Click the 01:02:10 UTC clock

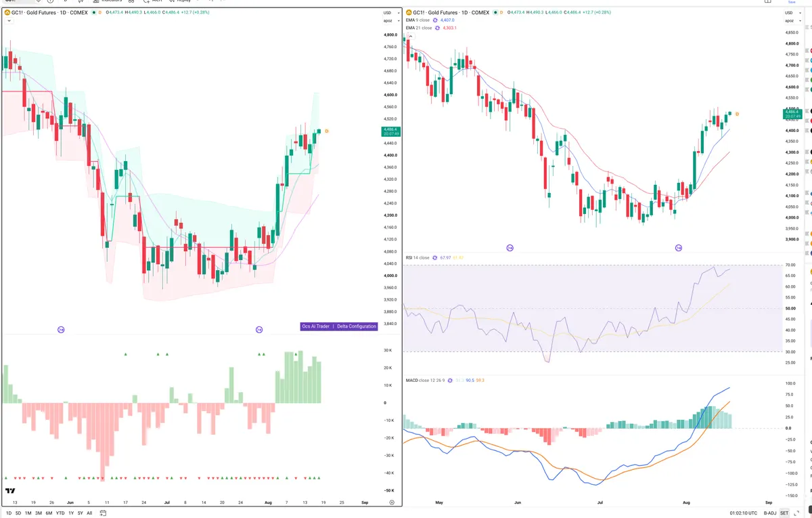pyautogui.click(x=744, y=513)
